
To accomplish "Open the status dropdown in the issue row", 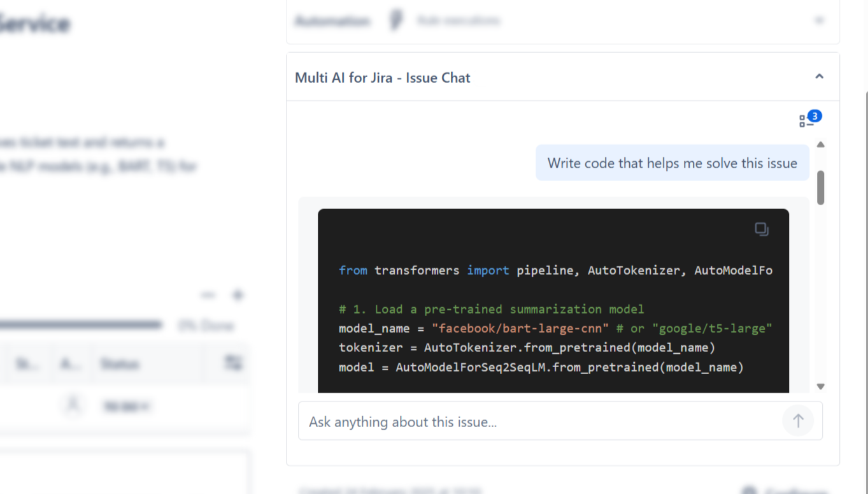I will click(126, 406).
